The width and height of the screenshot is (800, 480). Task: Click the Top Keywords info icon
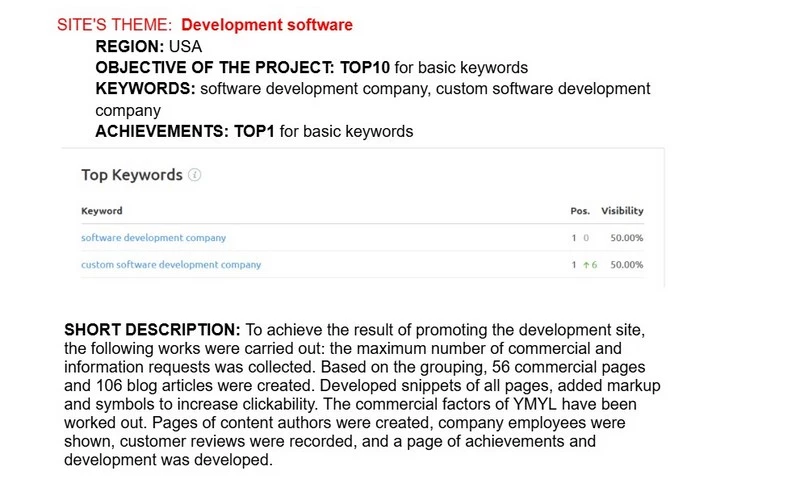point(194,175)
